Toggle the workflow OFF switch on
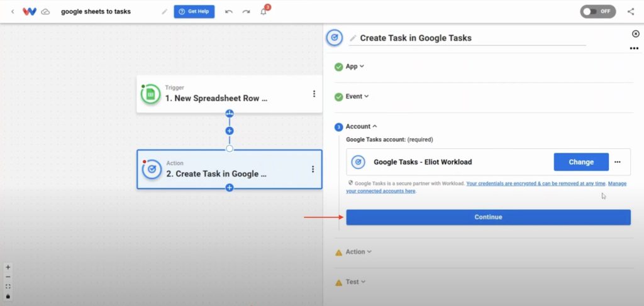644x306 pixels. tap(597, 11)
